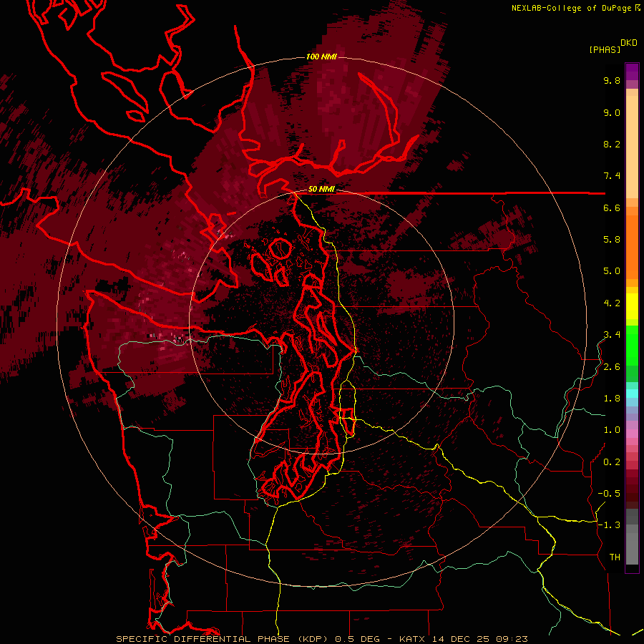Click the TH threshold label on the legend

coord(615,557)
